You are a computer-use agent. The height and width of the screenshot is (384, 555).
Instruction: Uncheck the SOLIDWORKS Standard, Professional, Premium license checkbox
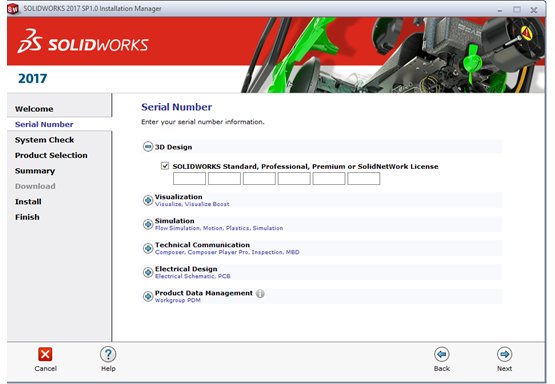click(x=165, y=166)
